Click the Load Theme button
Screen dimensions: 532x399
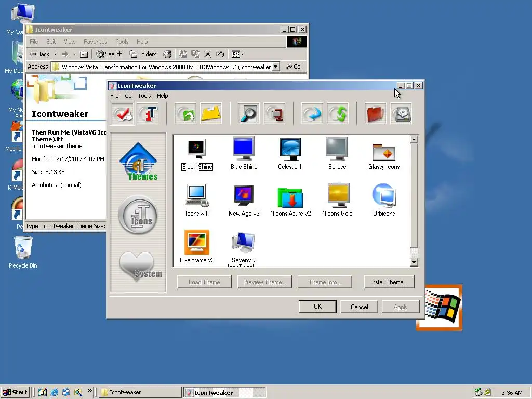[204, 282]
